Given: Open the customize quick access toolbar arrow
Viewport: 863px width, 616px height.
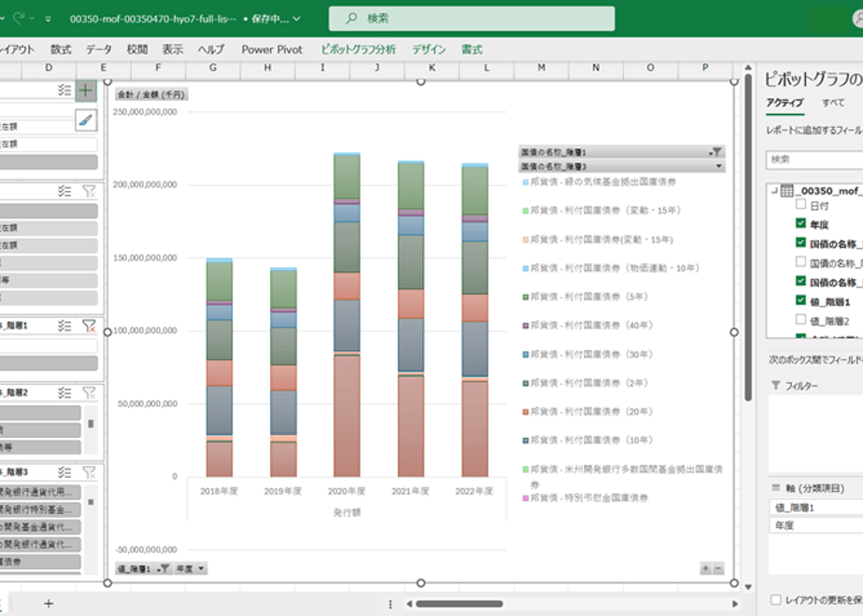Looking at the screenshot, I should (49, 19).
